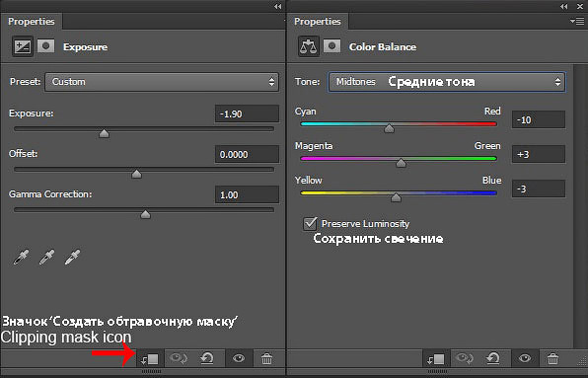Open the Tone dropdown showing Midtones
Viewport: 588px width, 378px height.
point(446,82)
